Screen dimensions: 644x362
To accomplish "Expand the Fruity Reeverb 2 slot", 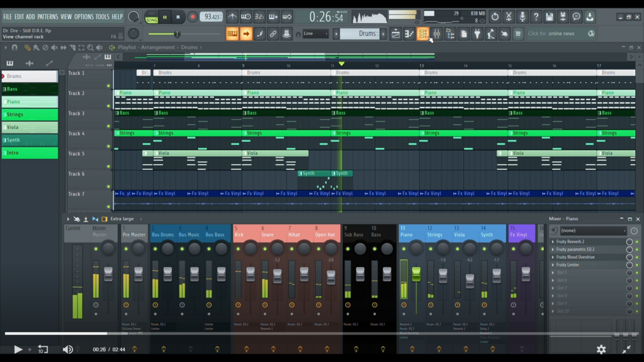I will [x=553, y=242].
